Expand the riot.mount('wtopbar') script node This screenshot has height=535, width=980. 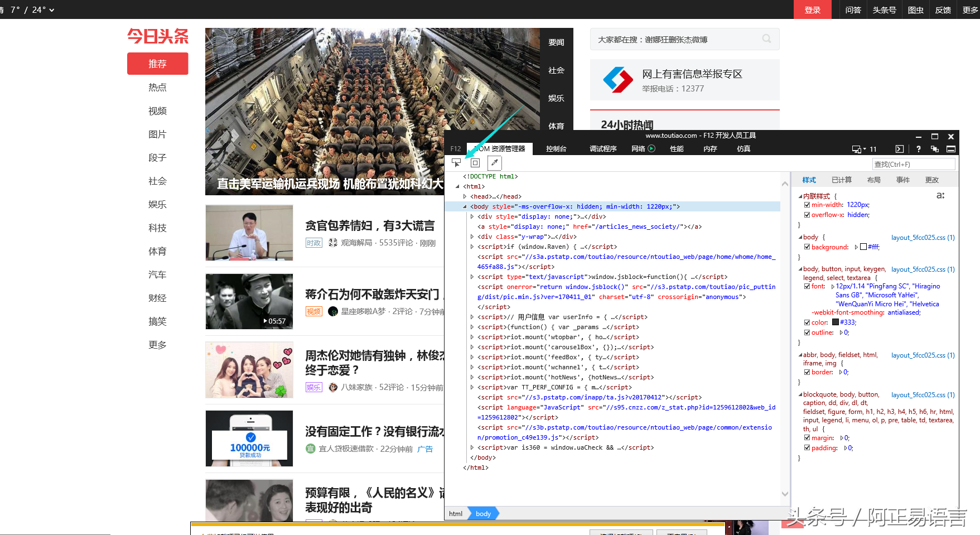(x=472, y=337)
